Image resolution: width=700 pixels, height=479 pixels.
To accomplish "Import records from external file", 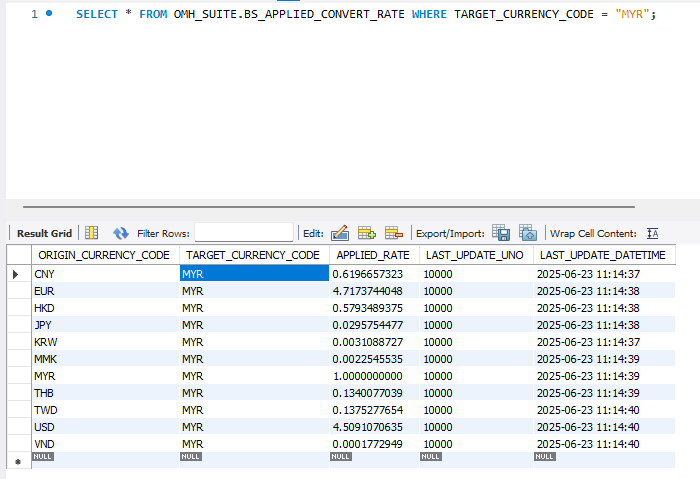I will click(528, 233).
